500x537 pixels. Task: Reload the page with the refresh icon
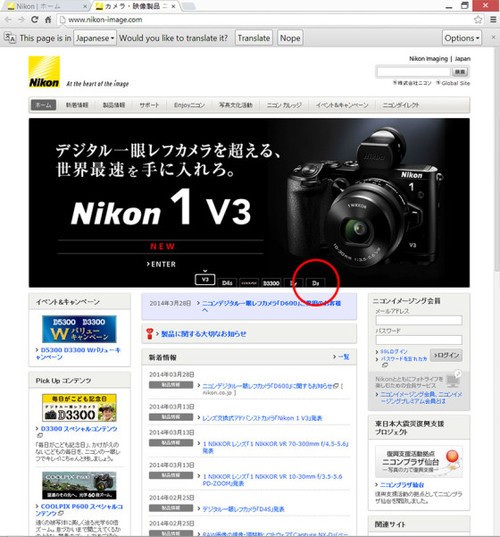[x=35, y=20]
